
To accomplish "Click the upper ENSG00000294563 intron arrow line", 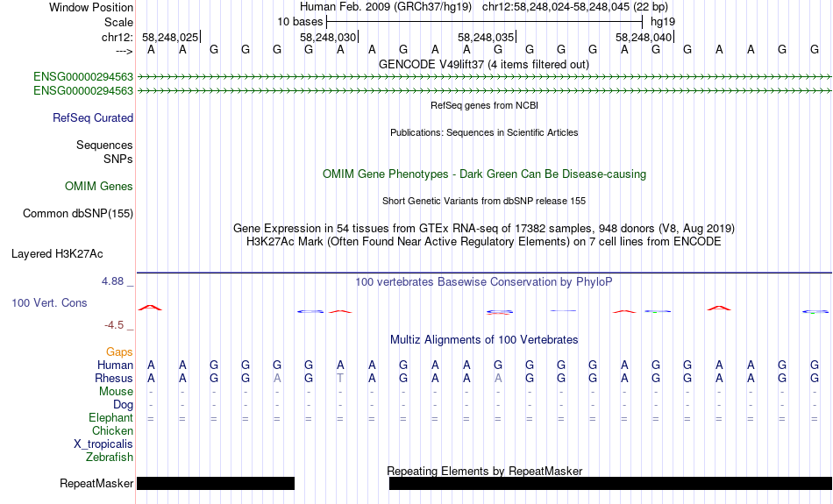I will click(x=485, y=77).
